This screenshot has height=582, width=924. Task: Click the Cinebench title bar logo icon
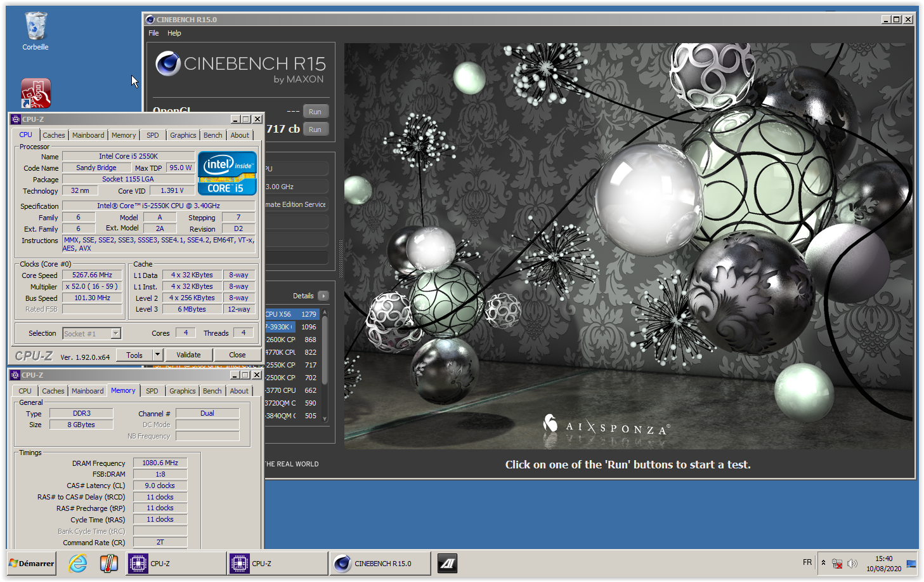tap(150, 20)
